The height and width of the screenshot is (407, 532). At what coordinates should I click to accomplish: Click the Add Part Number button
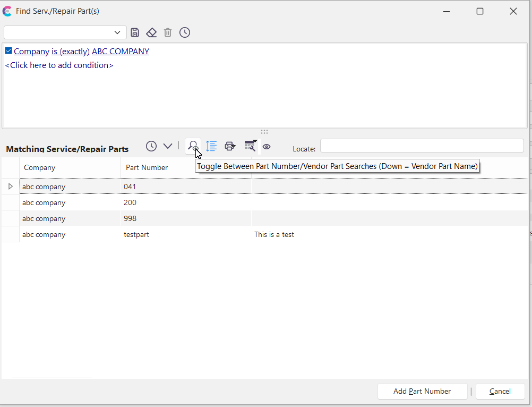coord(422,392)
